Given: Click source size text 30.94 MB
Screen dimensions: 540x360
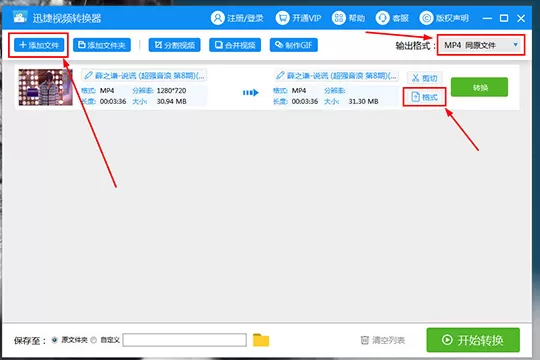Looking at the screenshot, I should (x=172, y=101).
